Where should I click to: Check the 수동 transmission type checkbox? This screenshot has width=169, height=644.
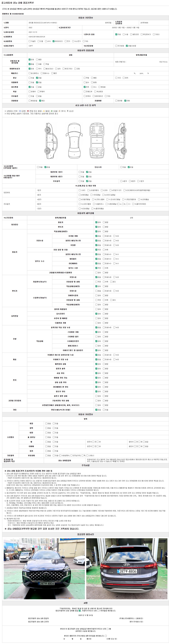pos(124,34)
